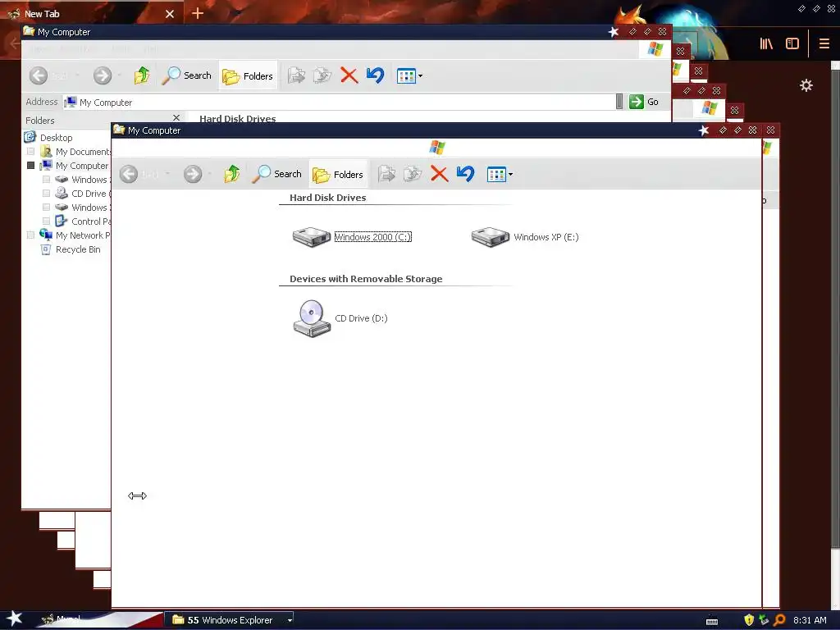Click star icon in rear window title bar
The image size is (840, 630).
point(614,32)
